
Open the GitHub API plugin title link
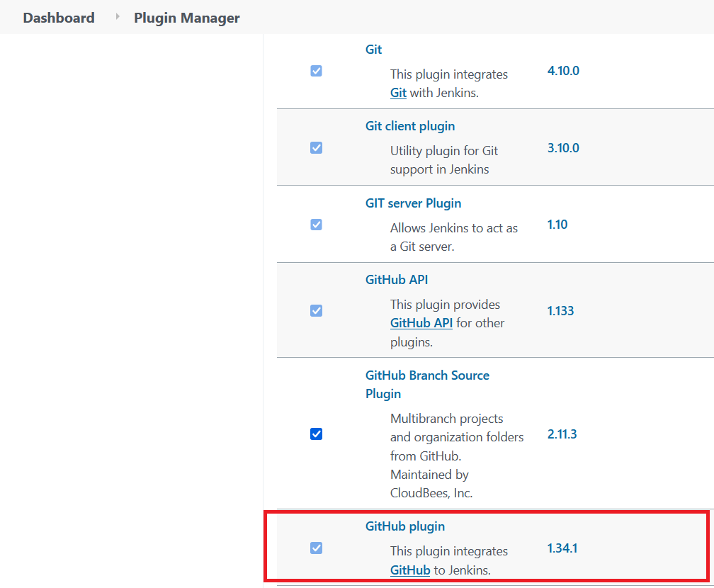click(397, 280)
